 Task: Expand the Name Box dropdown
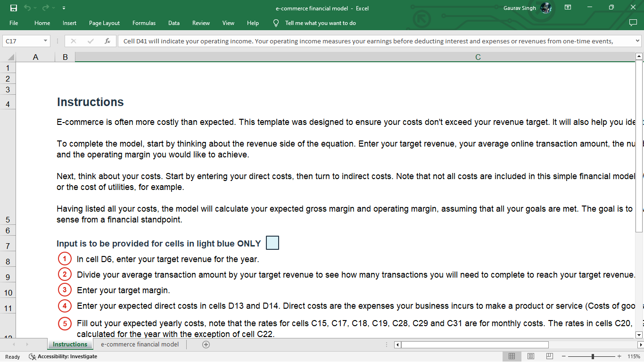pyautogui.click(x=46, y=41)
